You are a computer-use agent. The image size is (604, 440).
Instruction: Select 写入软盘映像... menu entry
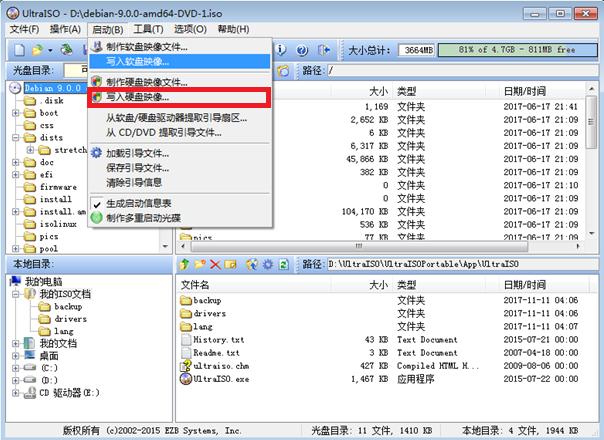180,61
